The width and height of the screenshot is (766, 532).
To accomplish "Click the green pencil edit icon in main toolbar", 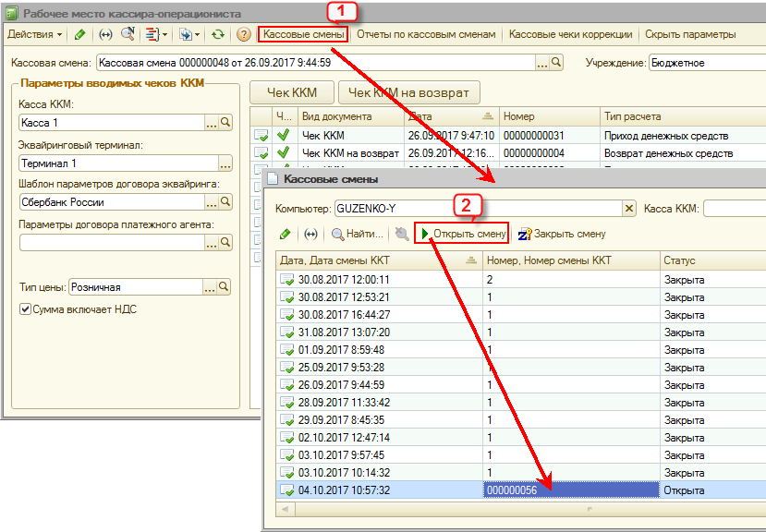I will (x=80, y=34).
